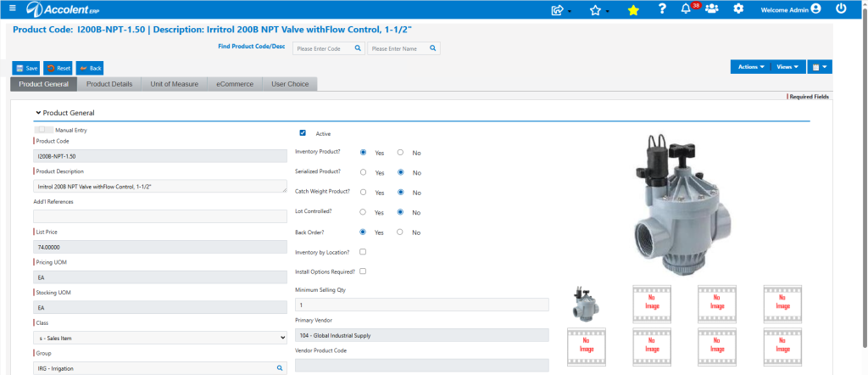868x375 pixels.
Task: Select the small valve thumbnail image
Action: [x=587, y=304]
